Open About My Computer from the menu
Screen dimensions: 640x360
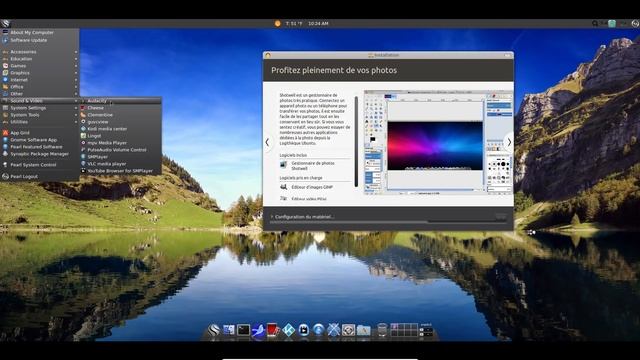(40, 33)
